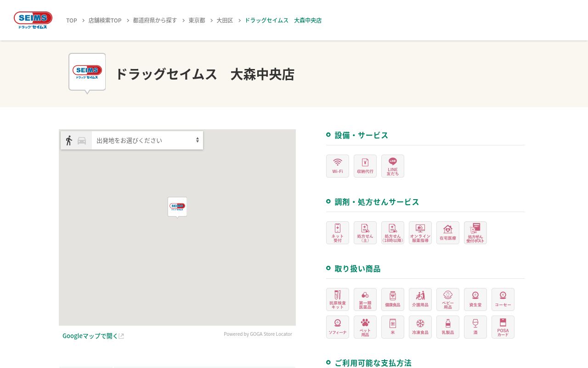Click the 処方せん受付ポスト icon

475,233
